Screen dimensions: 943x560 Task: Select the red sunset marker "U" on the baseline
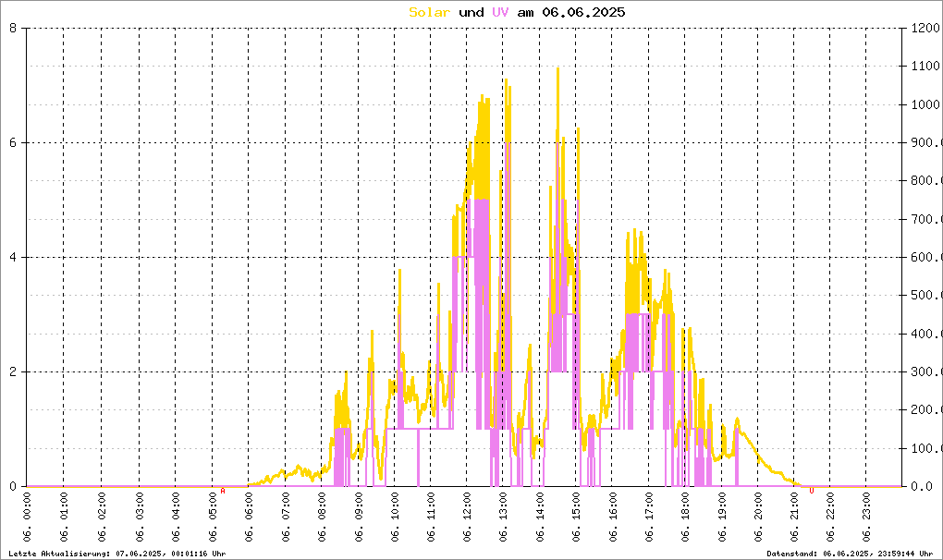click(x=812, y=491)
